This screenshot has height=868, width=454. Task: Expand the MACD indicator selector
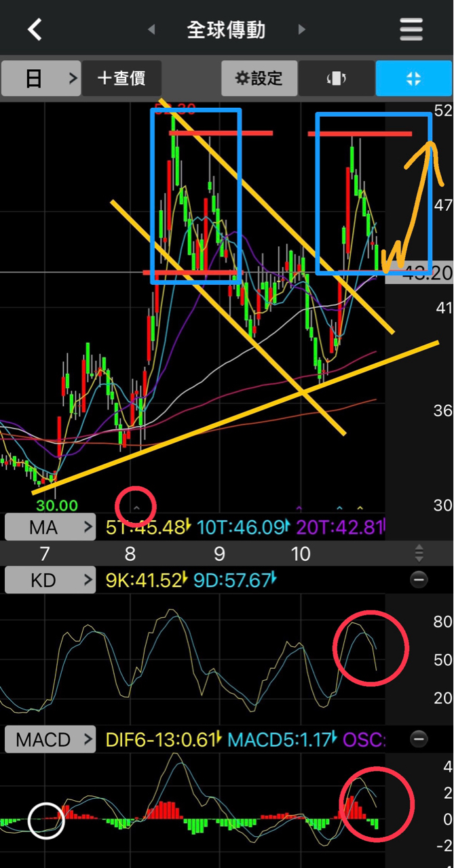pyautogui.click(x=50, y=739)
